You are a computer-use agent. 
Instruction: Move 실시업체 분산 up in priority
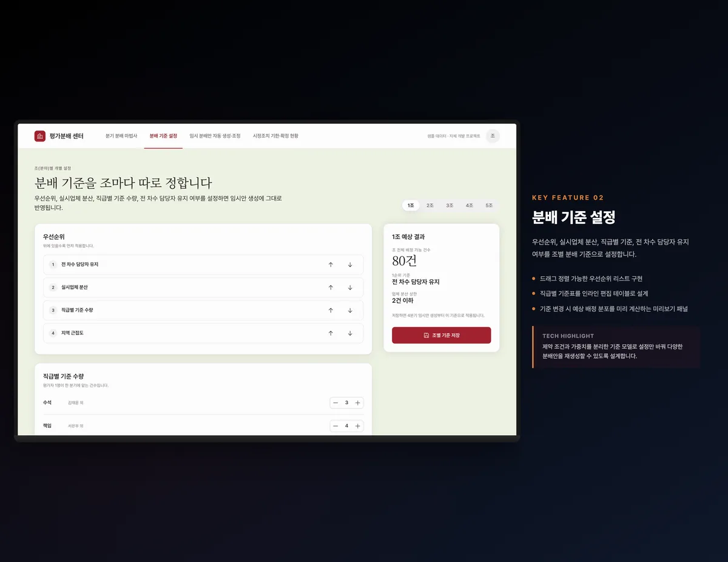coord(331,288)
